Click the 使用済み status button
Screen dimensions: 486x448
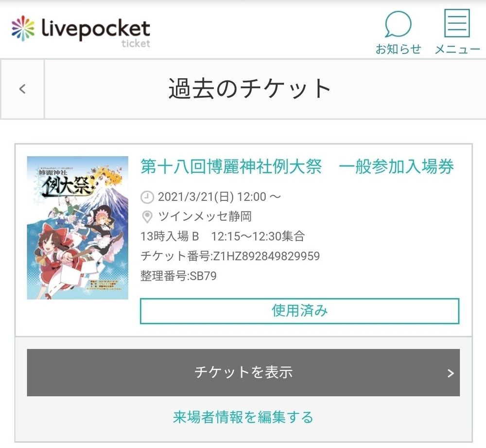click(x=299, y=311)
